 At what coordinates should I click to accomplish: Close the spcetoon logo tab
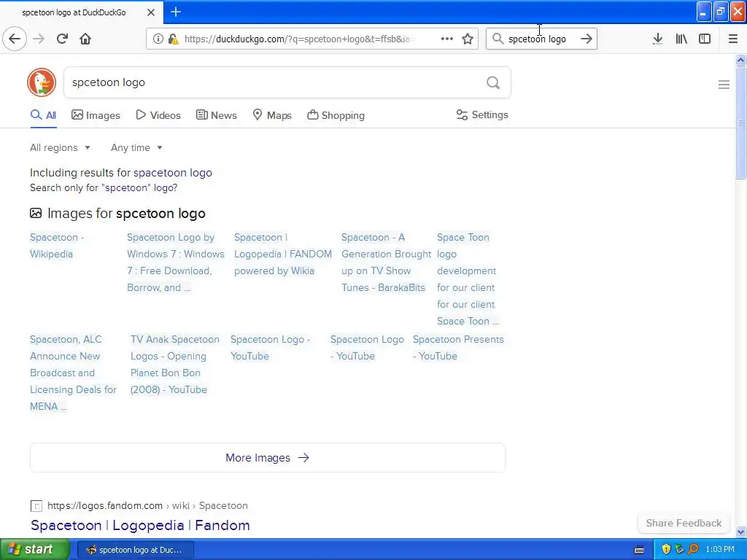click(150, 12)
